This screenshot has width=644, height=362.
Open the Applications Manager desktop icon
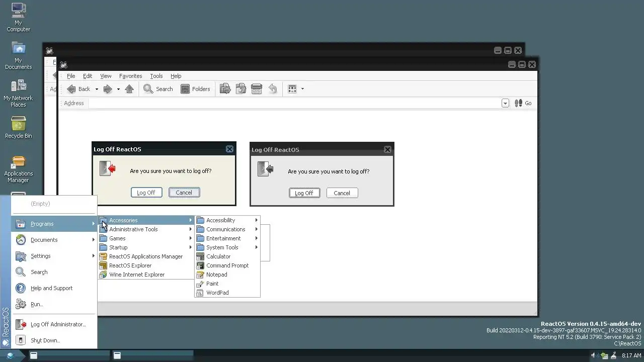[x=18, y=169]
